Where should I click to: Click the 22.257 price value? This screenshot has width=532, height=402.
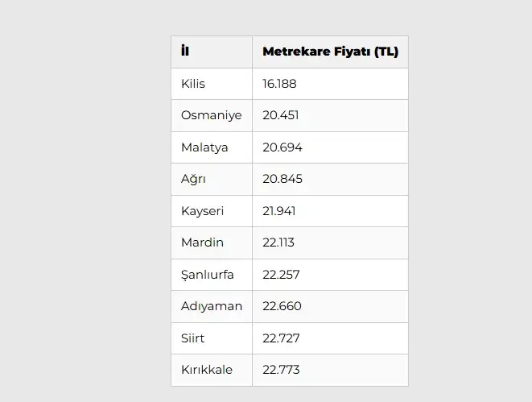click(x=281, y=275)
